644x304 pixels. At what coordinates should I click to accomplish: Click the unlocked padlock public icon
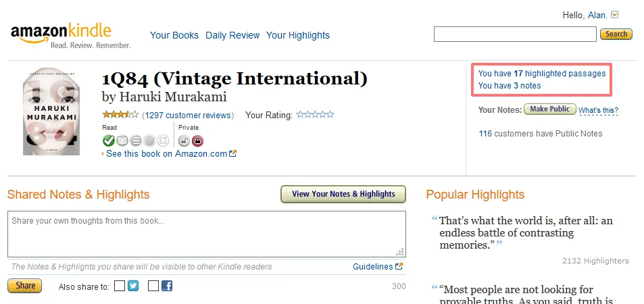pyautogui.click(x=183, y=141)
